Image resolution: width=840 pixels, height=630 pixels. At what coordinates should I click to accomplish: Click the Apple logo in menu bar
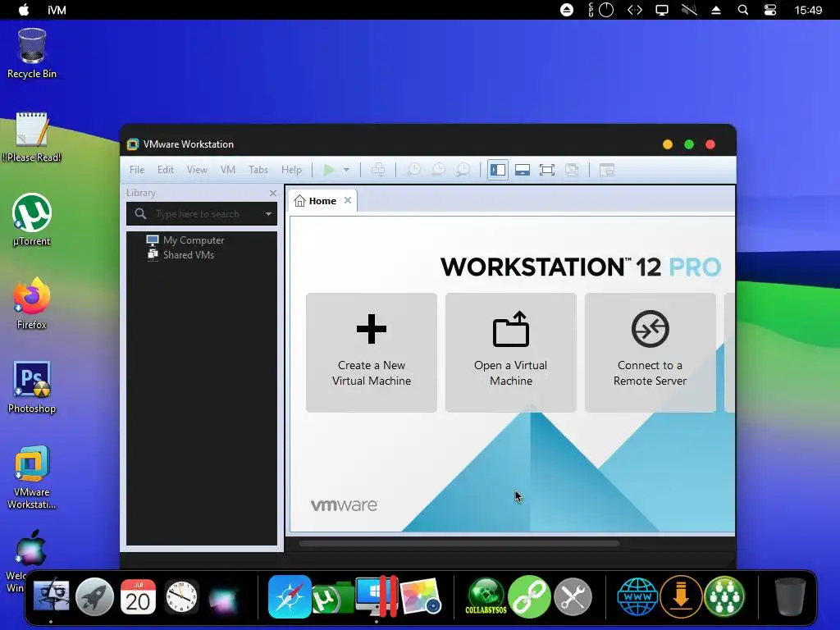(24, 10)
